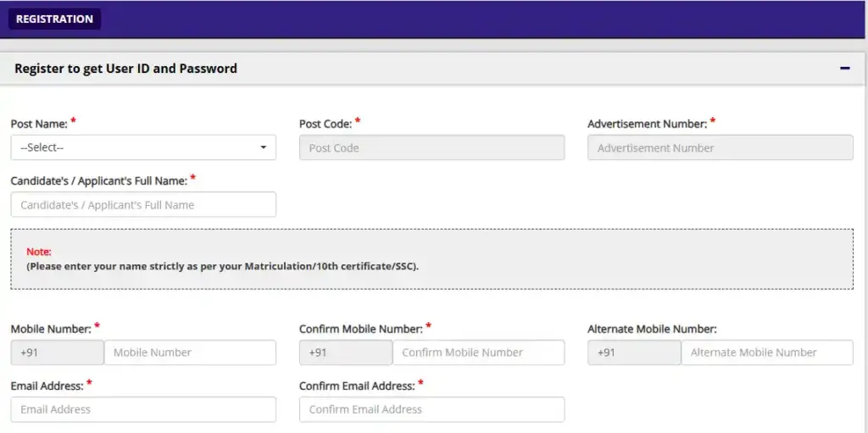The height and width of the screenshot is (433, 868).
Task: Click the Confirm Email Address field
Action: tap(431, 409)
